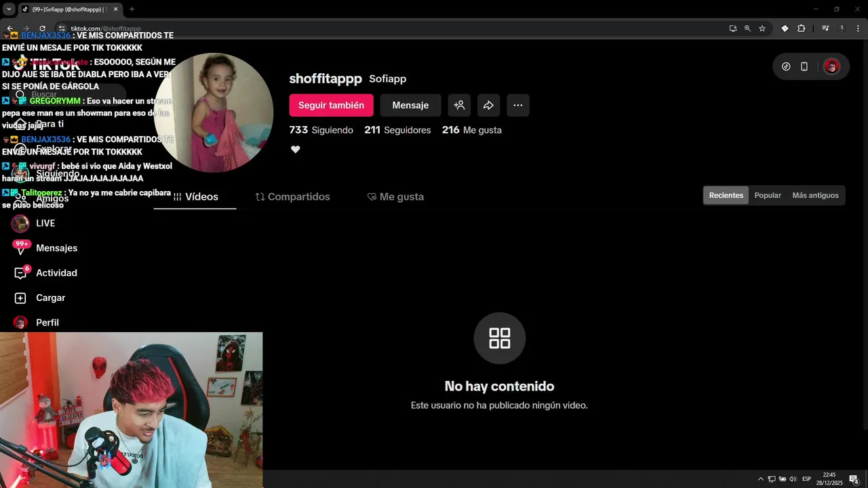Click the install app icon in address bar
This screenshot has height=488, width=868.
(733, 28)
